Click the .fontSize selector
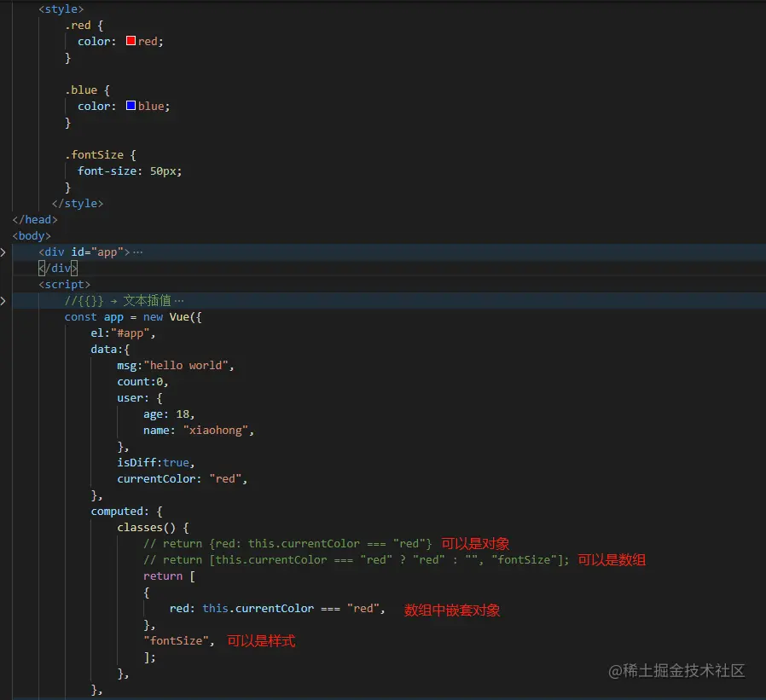This screenshot has width=766, height=700. (x=95, y=154)
